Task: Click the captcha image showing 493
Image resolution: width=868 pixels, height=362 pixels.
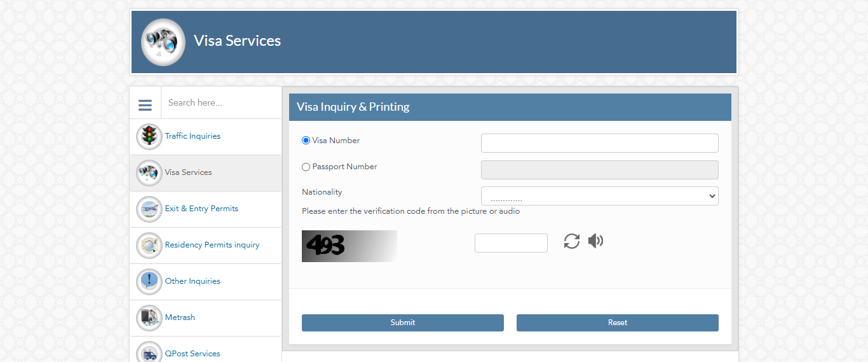Action: coord(349,246)
